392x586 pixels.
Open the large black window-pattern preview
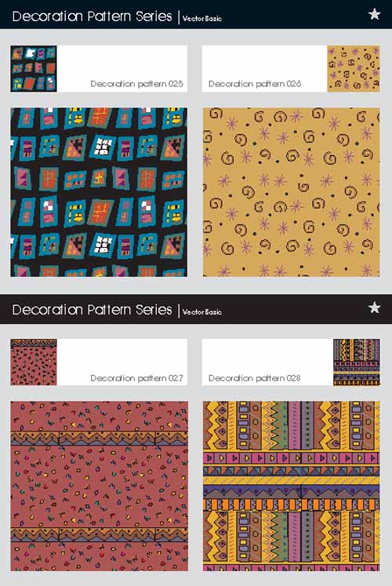pos(99,192)
